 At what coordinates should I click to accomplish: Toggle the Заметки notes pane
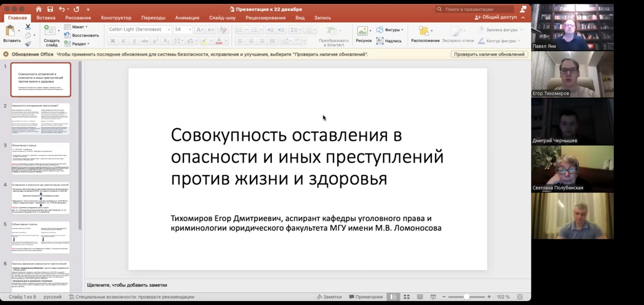329,297
